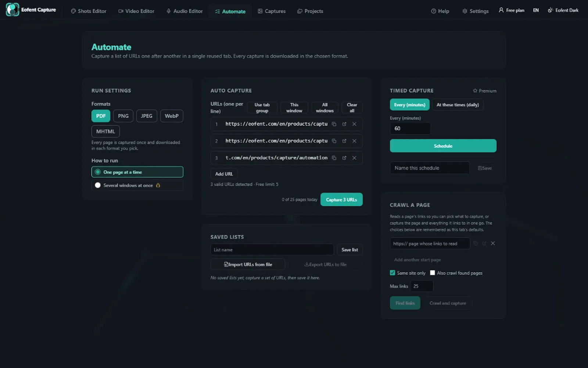This screenshot has width=588, height=368.
Task: Click the URL field in row 3
Action: (x=276, y=158)
